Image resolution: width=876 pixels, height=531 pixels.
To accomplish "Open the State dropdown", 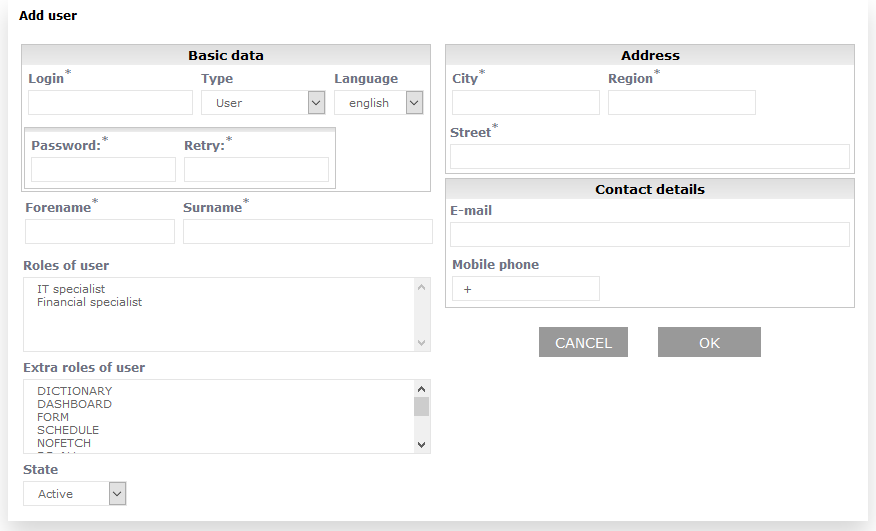I will point(75,494).
